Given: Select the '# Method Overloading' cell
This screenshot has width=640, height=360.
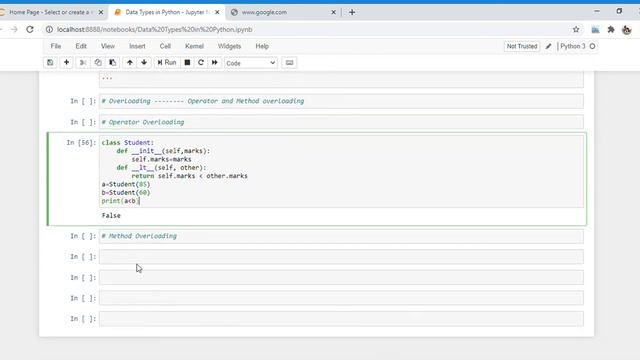Looking at the screenshot, I should point(341,236).
